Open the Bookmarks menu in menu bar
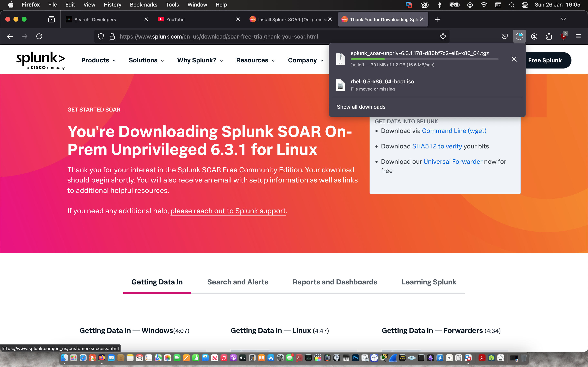Viewport: 588px width, 367px height. [143, 5]
